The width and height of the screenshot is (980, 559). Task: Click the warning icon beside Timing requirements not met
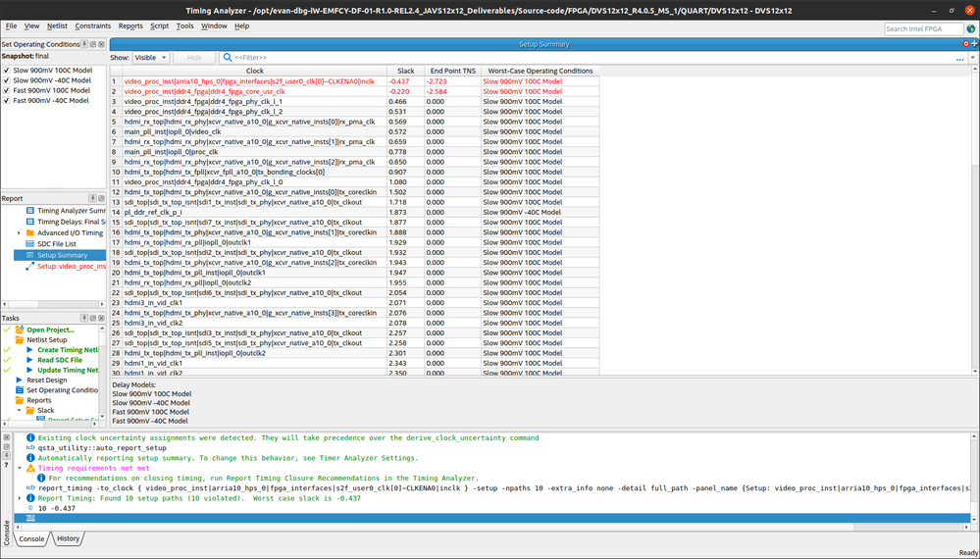(x=30, y=469)
